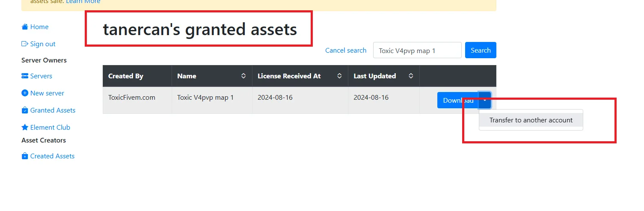This screenshot has height=211, width=644.
Task: Click the Element Club star icon
Action: click(x=25, y=128)
